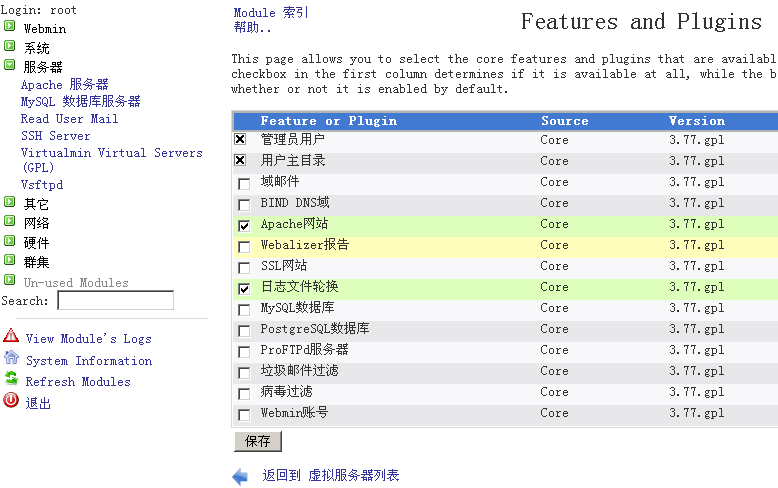The image size is (778, 488).
Task: Open the Module 索引 link
Action: click(x=271, y=12)
